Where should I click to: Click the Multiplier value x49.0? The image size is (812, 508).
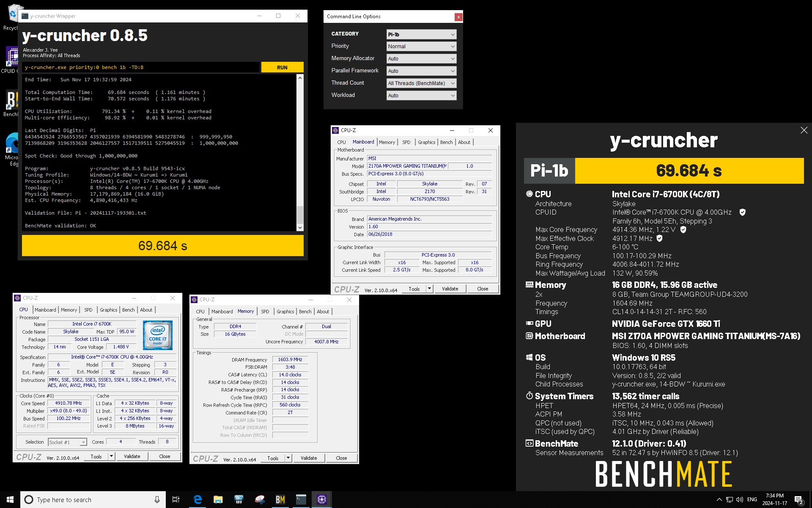(x=69, y=411)
